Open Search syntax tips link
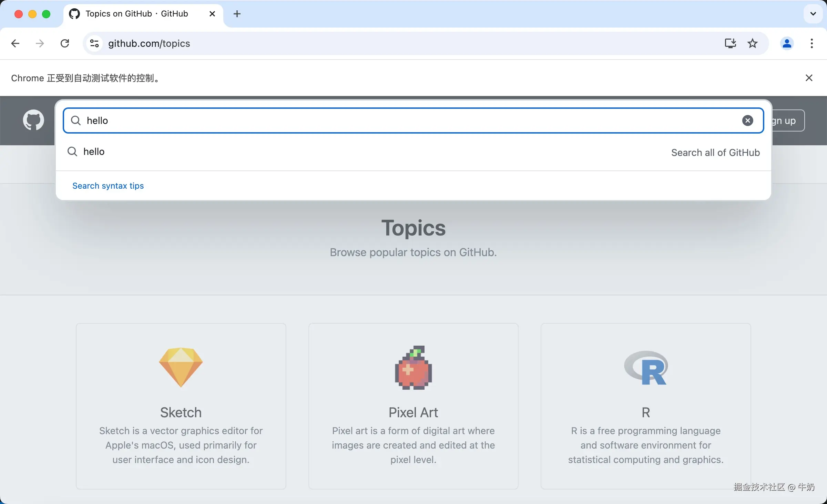 coord(108,186)
